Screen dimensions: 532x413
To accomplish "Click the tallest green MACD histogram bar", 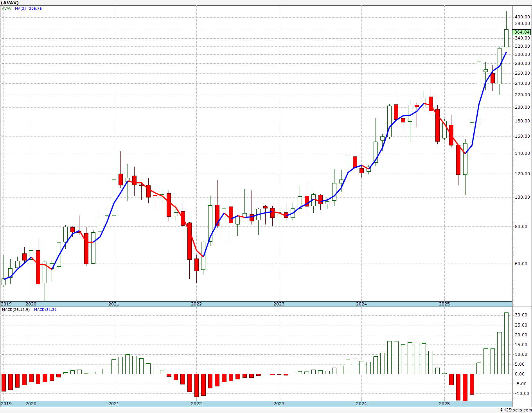I will coord(506,343).
